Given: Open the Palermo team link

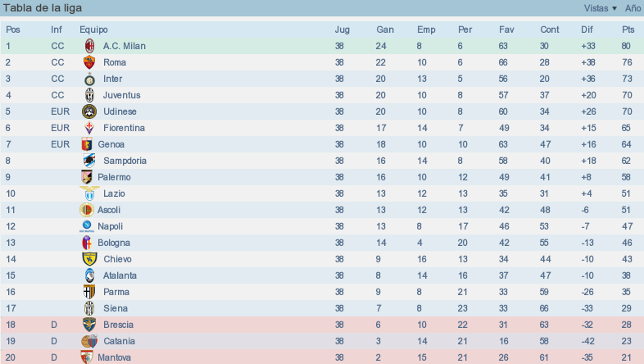Looking at the screenshot, I should point(114,177).
